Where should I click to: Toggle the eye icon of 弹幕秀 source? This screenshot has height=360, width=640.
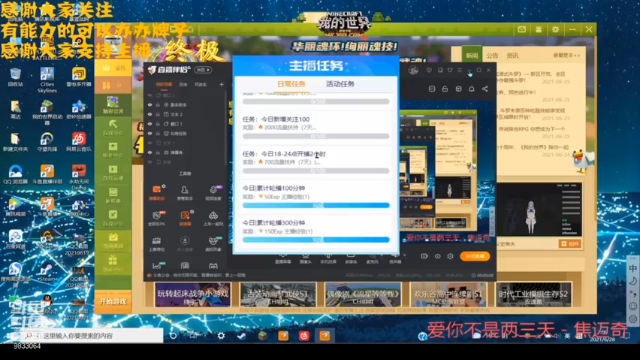(150, 152)
